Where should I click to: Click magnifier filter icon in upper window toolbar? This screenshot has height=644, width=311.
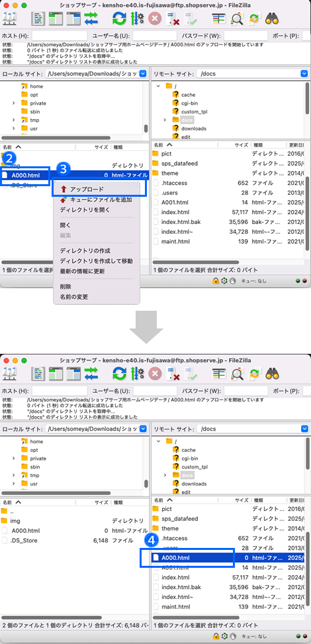point(237,18)
